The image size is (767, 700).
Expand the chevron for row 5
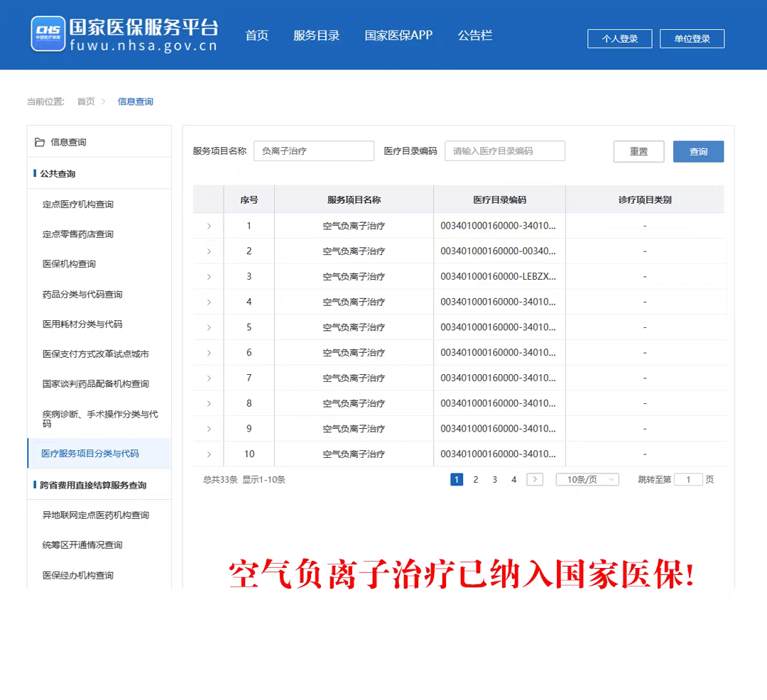coord(209,327)
